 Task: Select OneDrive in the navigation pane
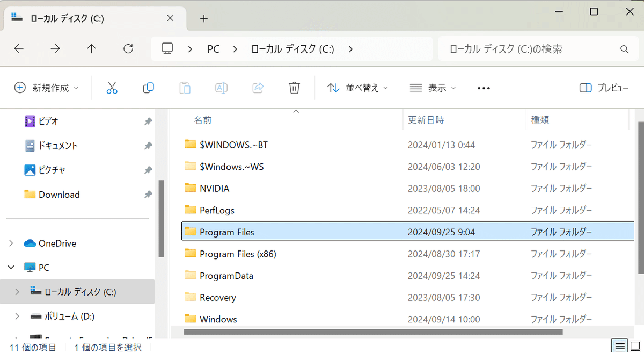pos(57,243)
